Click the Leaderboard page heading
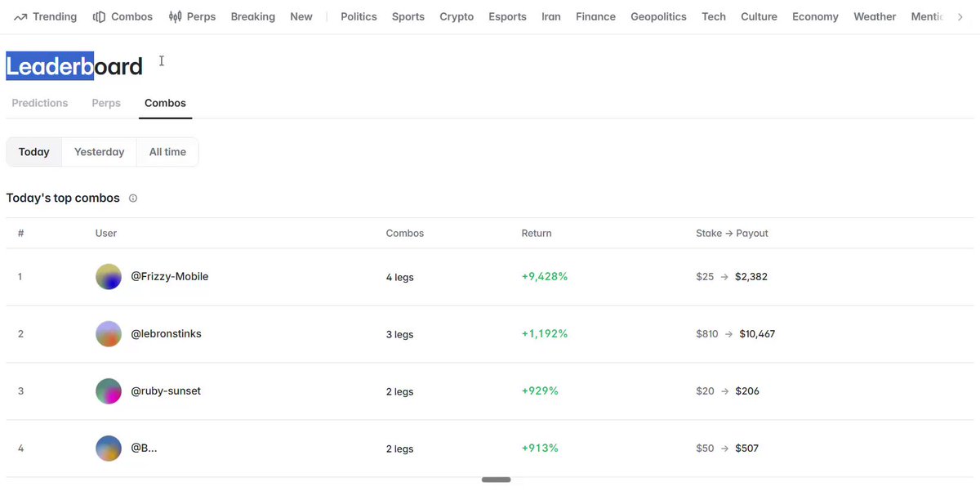Viewport: 980px width, 491px height. 74,66
